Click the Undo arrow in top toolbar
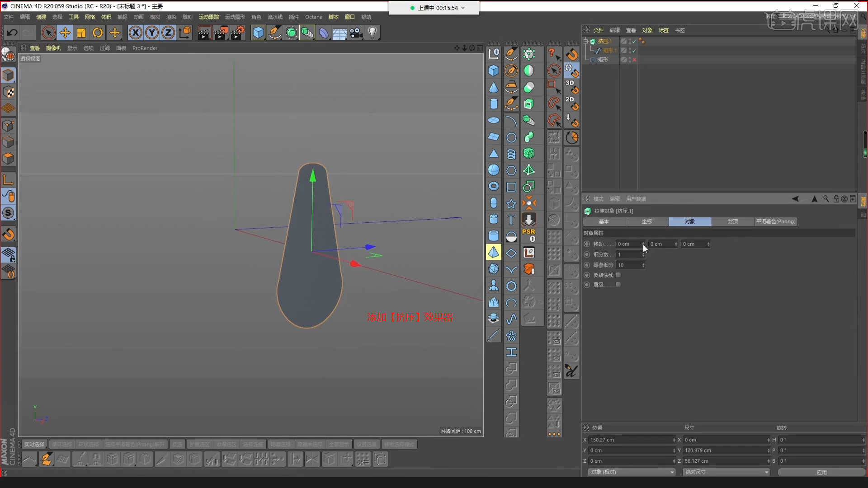868x488 pixels. click(12, 33)
